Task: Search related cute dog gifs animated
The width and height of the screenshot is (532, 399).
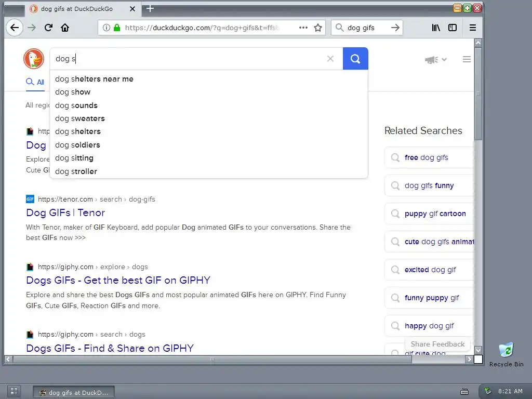Action: 429,242
